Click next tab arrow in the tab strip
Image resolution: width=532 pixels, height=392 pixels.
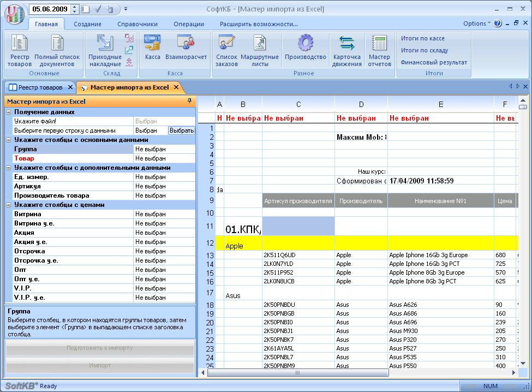tap(518, 86)
